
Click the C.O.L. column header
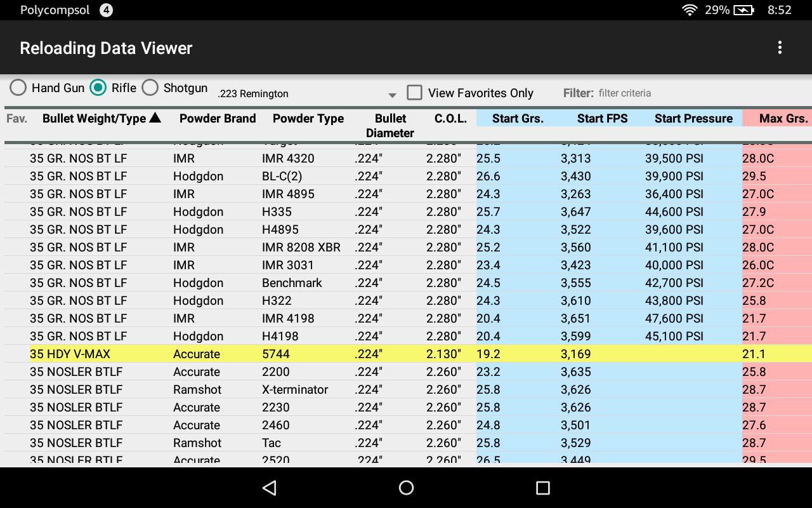click(x=450, y=119)
